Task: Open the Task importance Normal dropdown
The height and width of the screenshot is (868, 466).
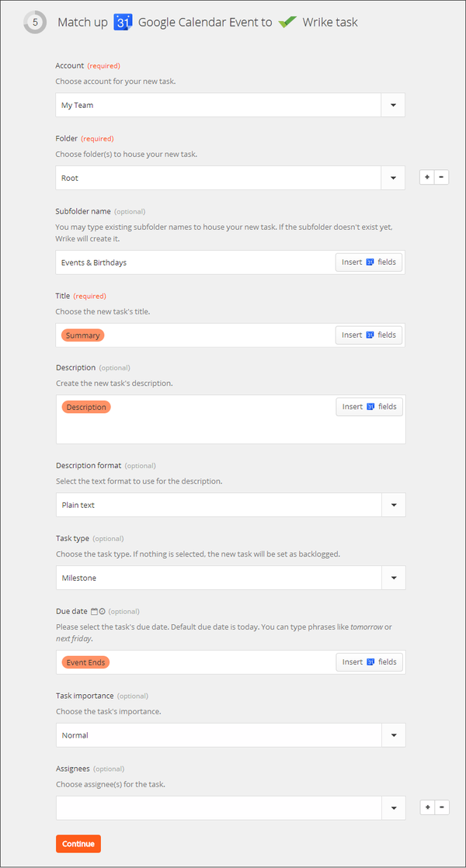Action: 393,734
